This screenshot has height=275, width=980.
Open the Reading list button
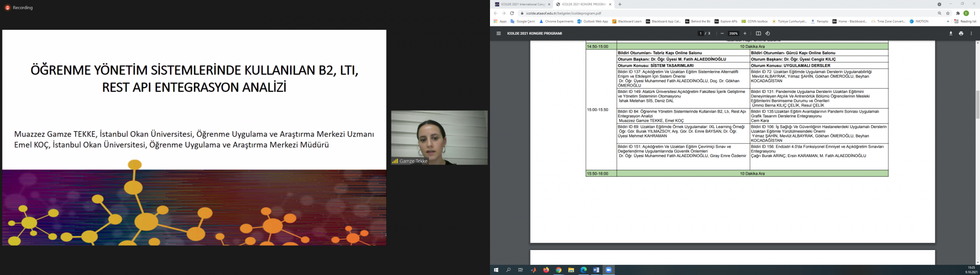pyautogui.click(x=965, y=22)
